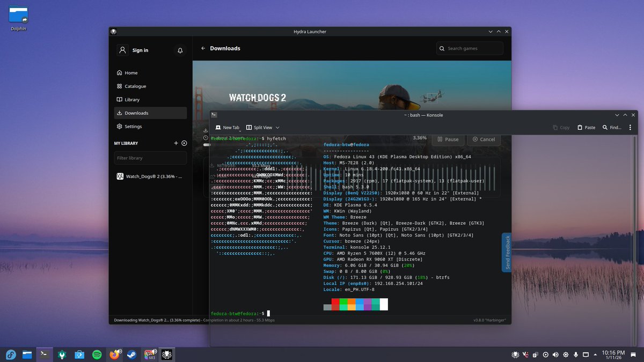Open the clock showing 10:16 PM
Image resolution: width=644 pixels, height=362 pixels.
pos(613,354)
